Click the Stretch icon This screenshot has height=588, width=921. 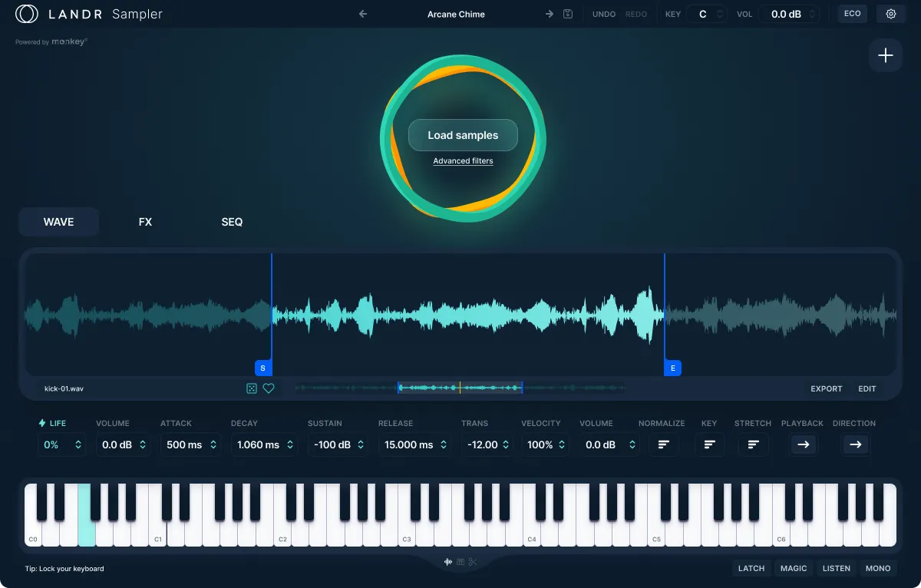click(x=753, y=444)
